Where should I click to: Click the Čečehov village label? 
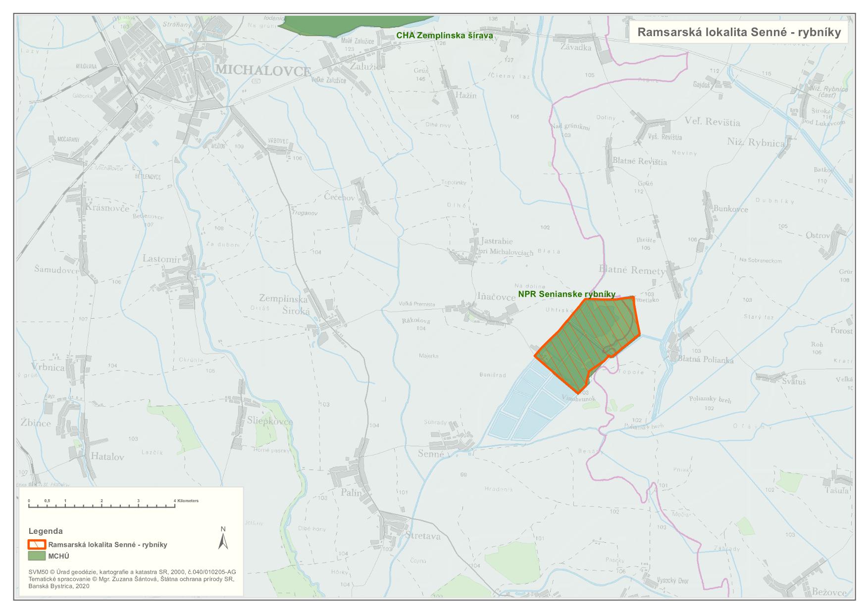point(340,197)
